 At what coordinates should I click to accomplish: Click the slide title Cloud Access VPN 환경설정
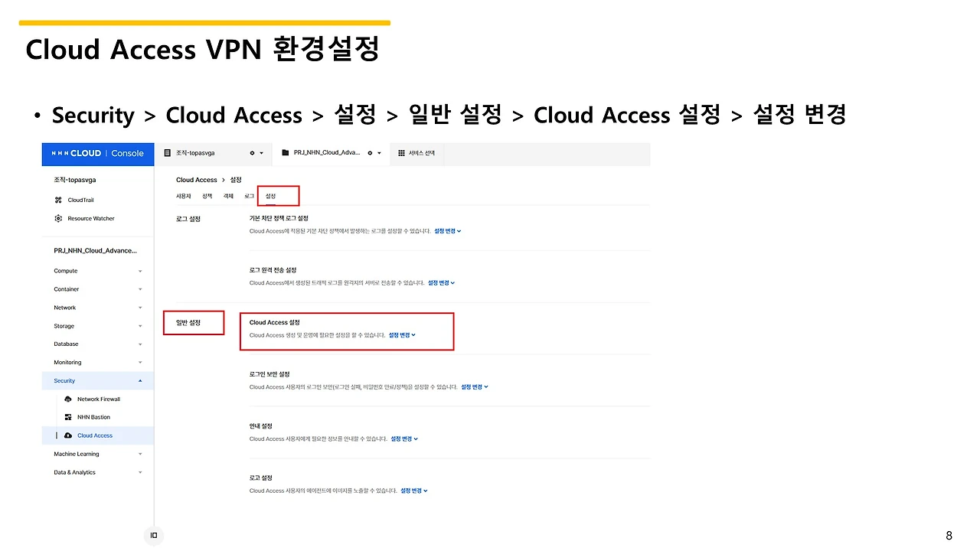pos(203,50)
